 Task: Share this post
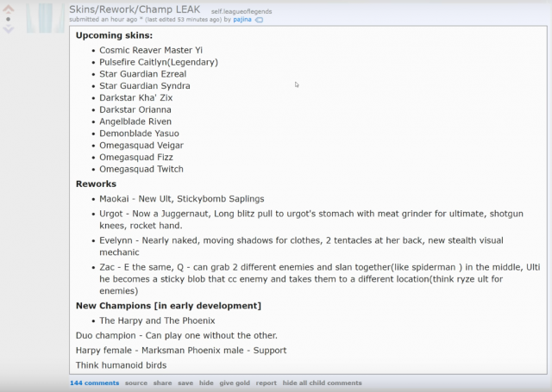point(162,383)
